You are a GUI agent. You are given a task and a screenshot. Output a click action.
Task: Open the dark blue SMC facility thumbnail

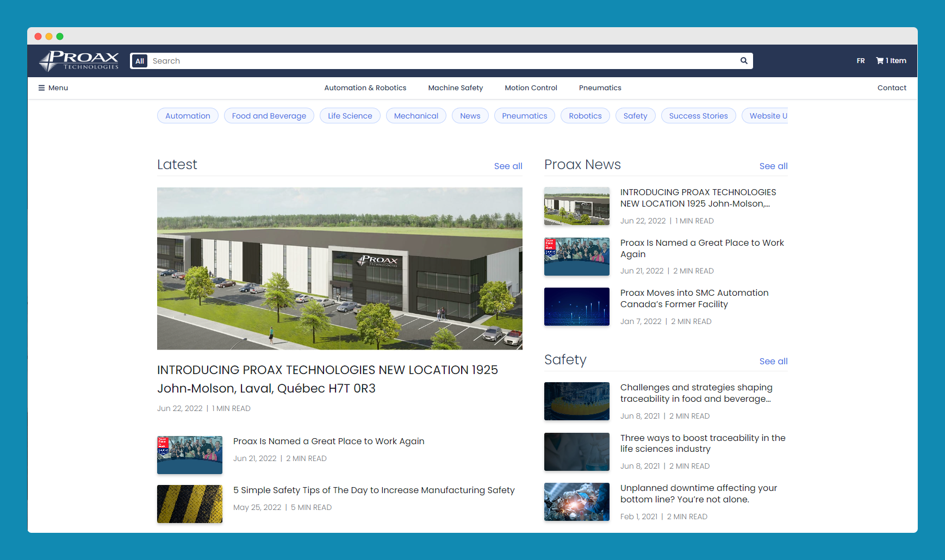[x=577, y=307]
